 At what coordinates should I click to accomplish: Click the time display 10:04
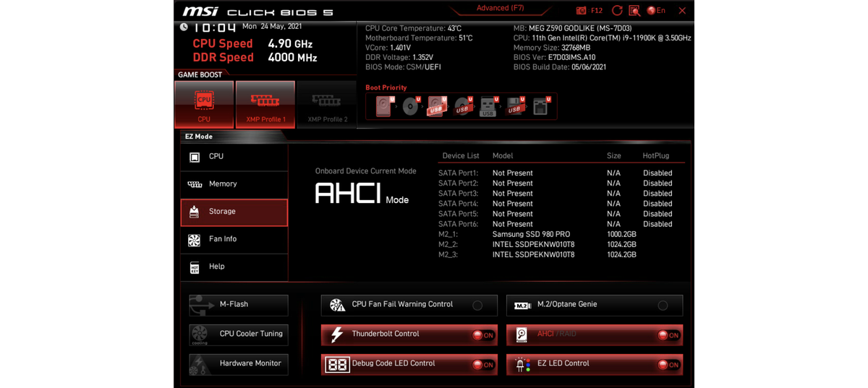[214, 27]
